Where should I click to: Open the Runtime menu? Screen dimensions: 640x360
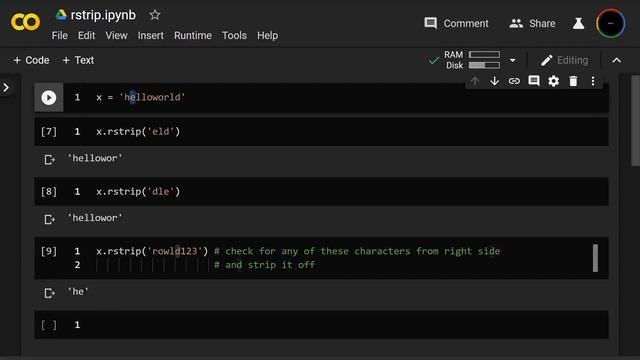click(x=193, y=36)
